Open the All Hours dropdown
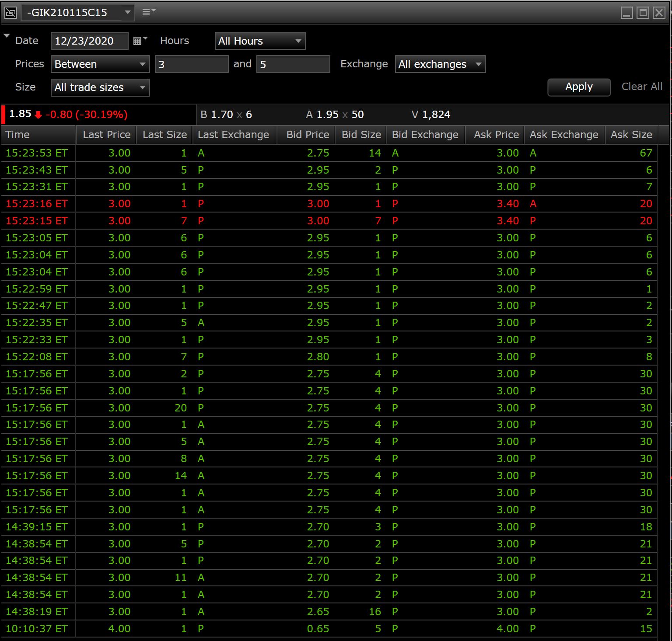This screenshot has width=672, height=641. coord(260,41)
